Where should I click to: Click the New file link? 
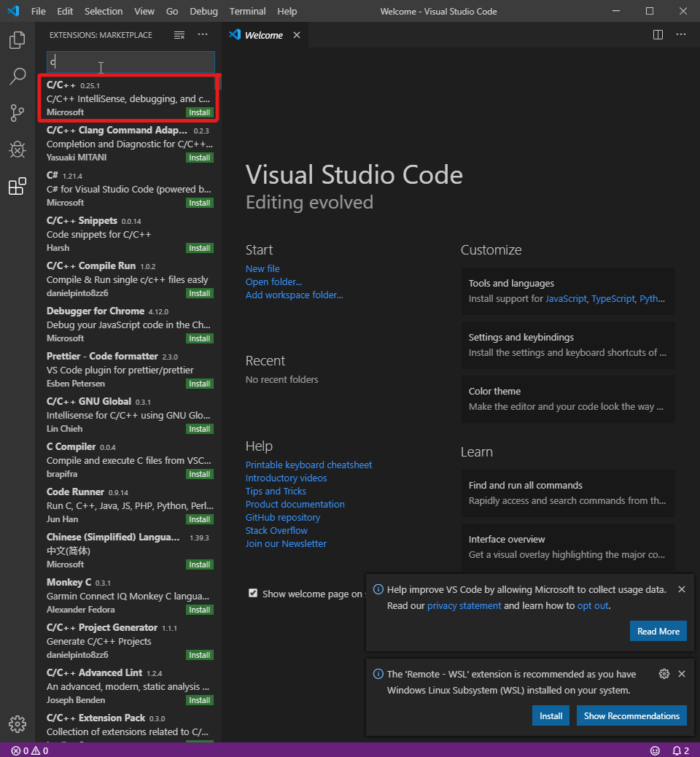click(x=262, y=268)
